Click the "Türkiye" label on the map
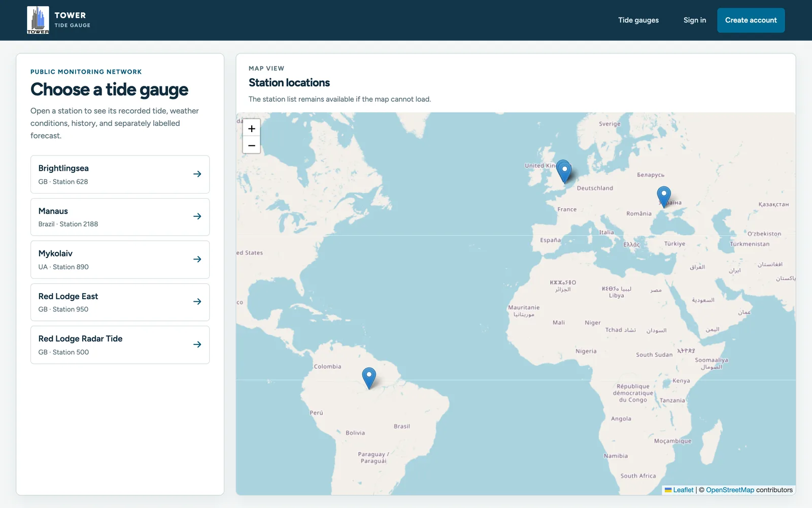Viewport: 812px width, 508px height. (x=674, y=244)
